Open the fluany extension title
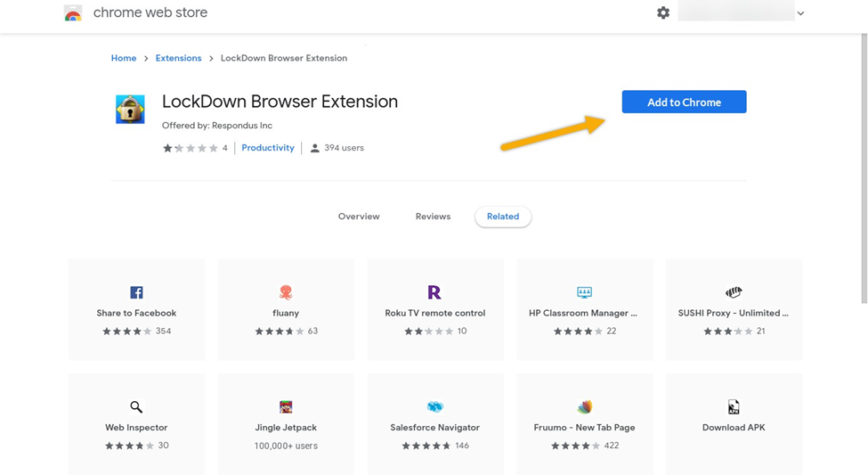Screen dimensions: 868x475 pos(286,313)
